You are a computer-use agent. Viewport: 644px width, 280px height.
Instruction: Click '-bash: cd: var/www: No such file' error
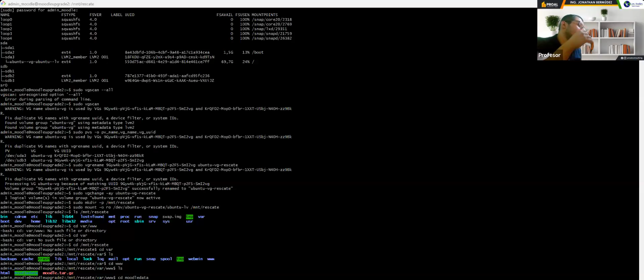tap(53, 231)
